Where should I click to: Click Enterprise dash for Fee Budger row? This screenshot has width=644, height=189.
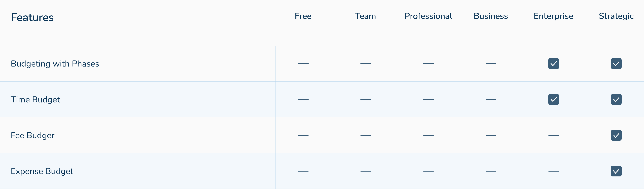pos(554,135)
